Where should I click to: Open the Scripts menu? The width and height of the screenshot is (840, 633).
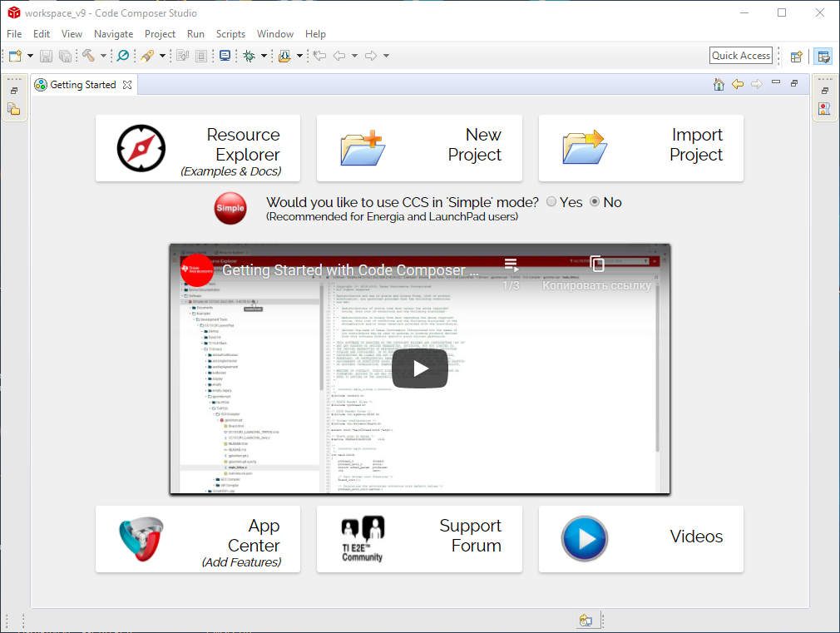pyautogui.click(x=230, y=34)
